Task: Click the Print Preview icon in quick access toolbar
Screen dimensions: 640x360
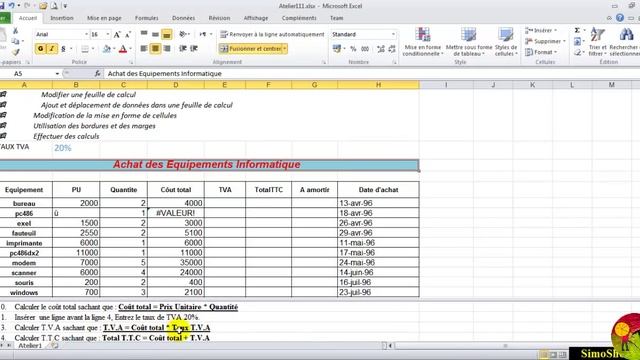Action: [54, 6]
